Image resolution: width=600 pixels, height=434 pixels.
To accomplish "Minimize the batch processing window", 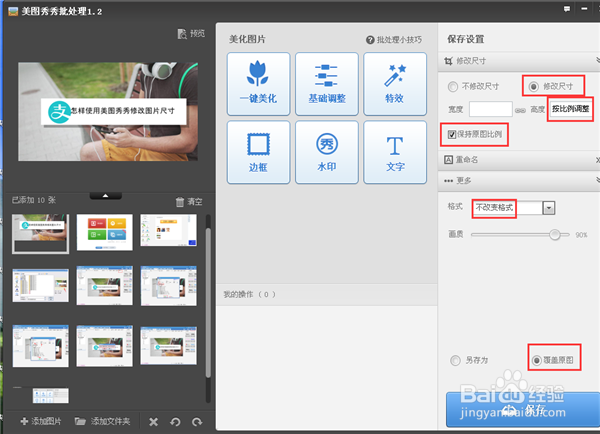I will coord(584,9).
